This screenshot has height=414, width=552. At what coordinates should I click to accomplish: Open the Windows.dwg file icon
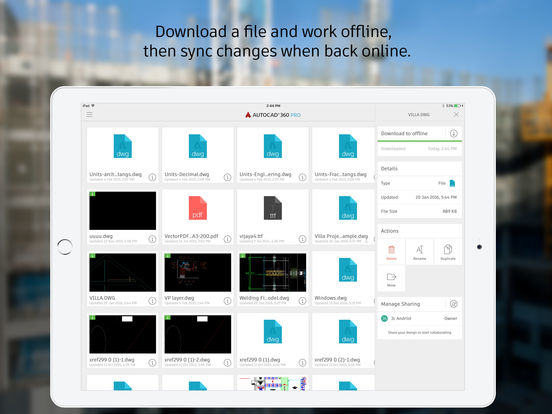(348, 270)
